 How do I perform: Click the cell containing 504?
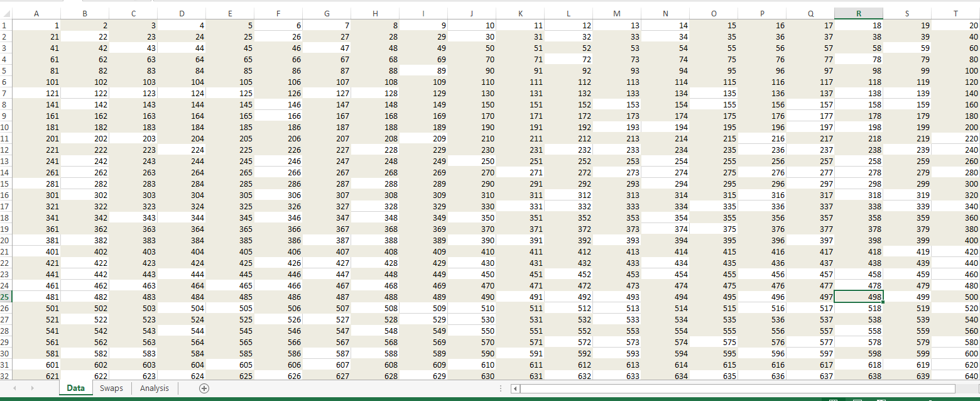[x=182, y=308]
